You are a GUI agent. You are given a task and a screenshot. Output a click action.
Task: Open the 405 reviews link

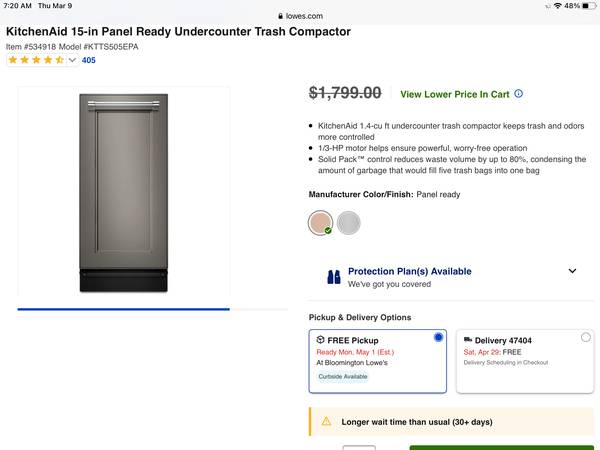(89, 60)
